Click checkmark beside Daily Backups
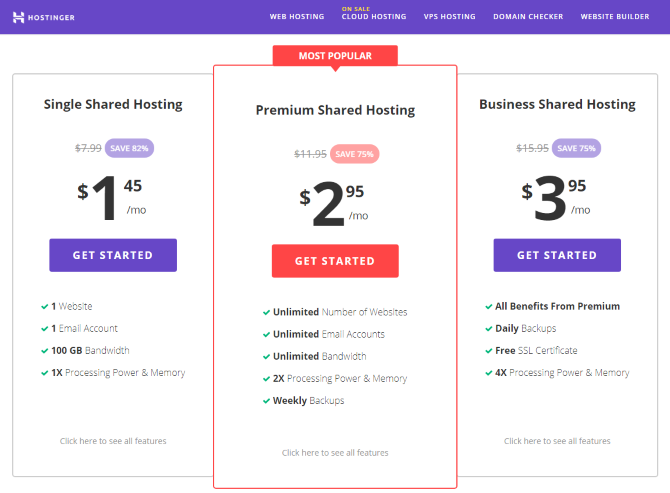 pyautogui.click(x=488, y=328)
